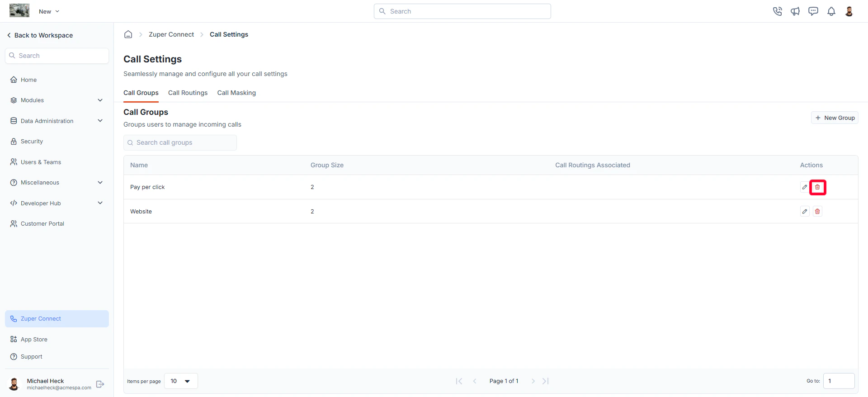Click the Developer Hub code icon

pyautogui.click(x=14, y=203)
